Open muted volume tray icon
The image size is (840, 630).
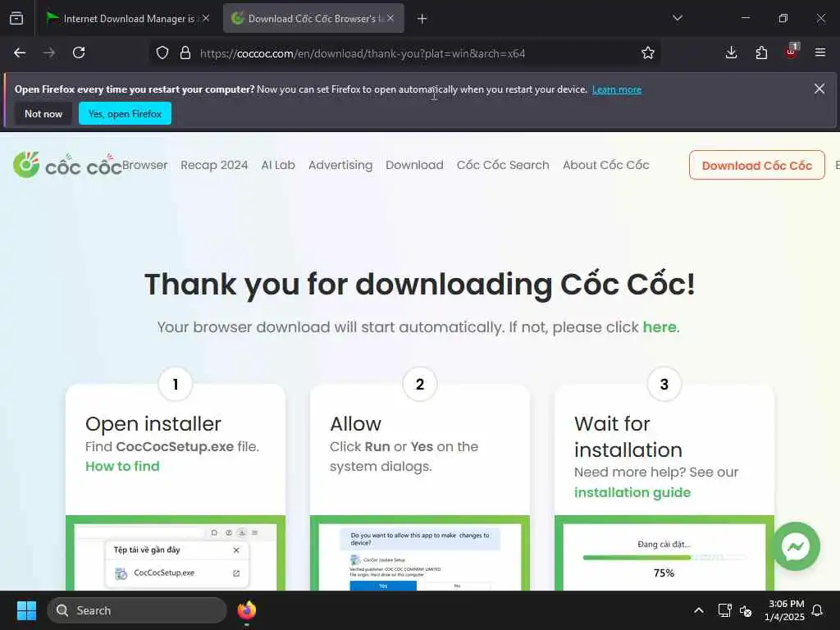click(x=745, y=610)
